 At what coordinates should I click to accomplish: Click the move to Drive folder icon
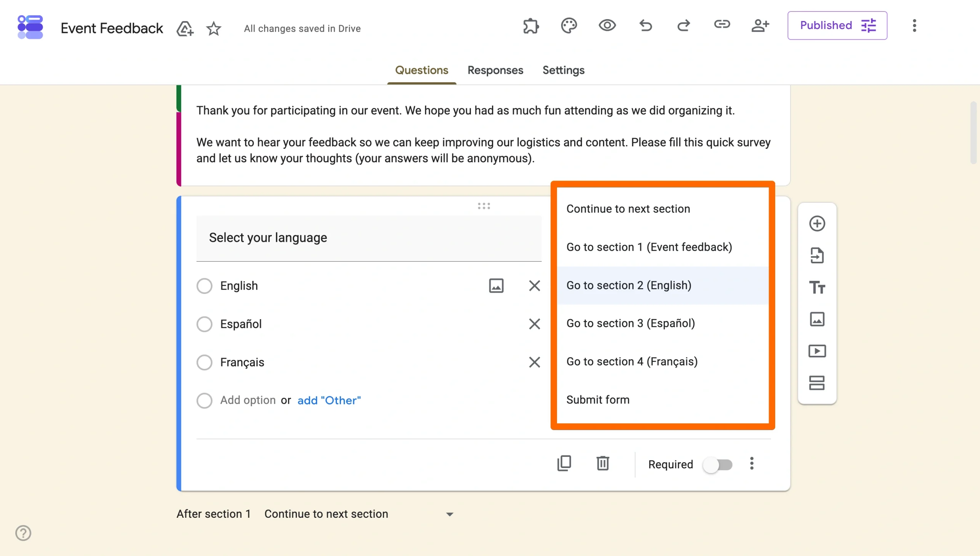pos(185,28)
